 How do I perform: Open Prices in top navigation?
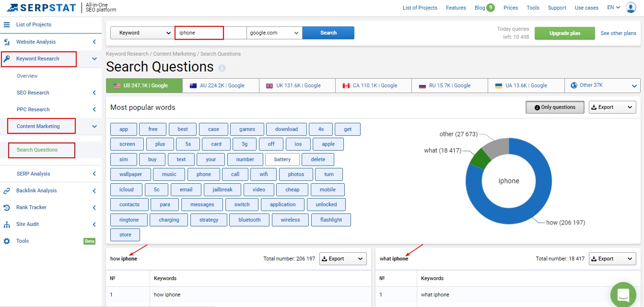(x=511, y=8)
